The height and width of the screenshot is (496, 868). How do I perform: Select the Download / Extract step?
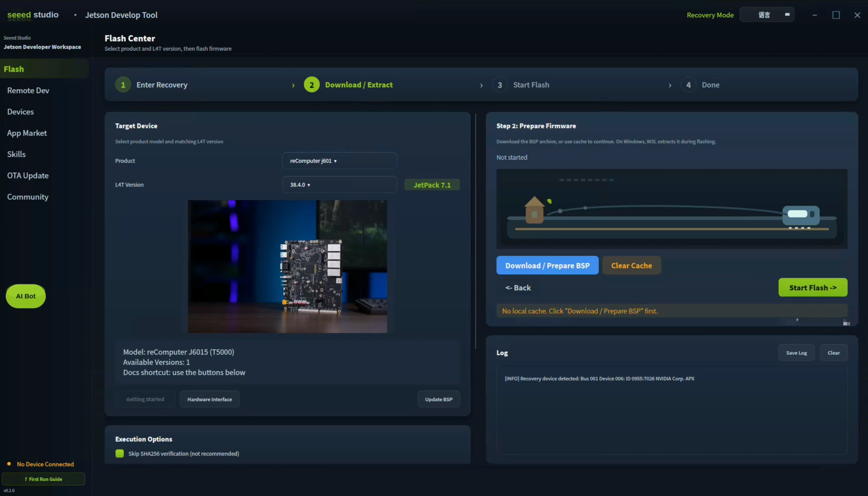click(x=359, y=85)
